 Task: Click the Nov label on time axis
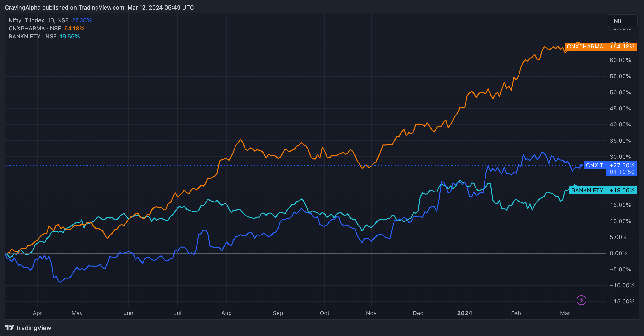(x=371, y=313)
